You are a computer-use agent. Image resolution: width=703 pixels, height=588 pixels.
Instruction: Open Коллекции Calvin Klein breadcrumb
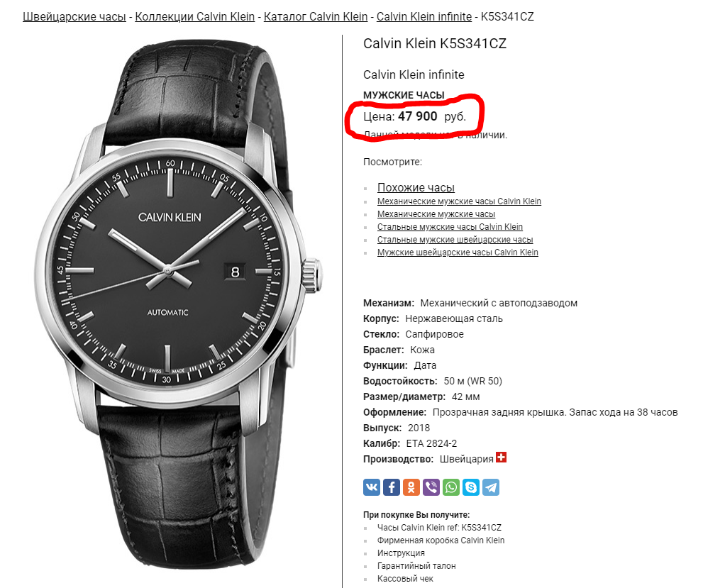pos(194,16)
